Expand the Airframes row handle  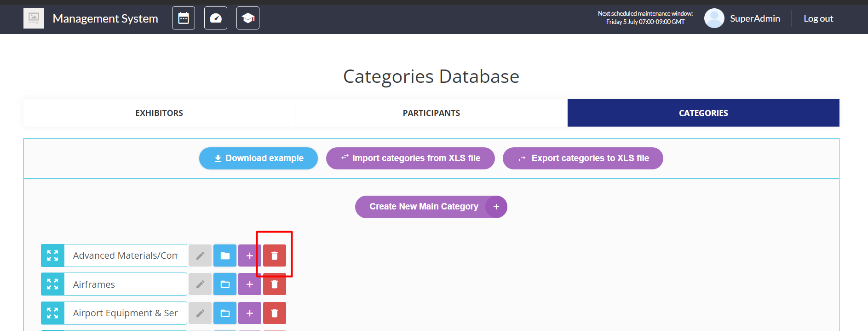coord(52,285)
